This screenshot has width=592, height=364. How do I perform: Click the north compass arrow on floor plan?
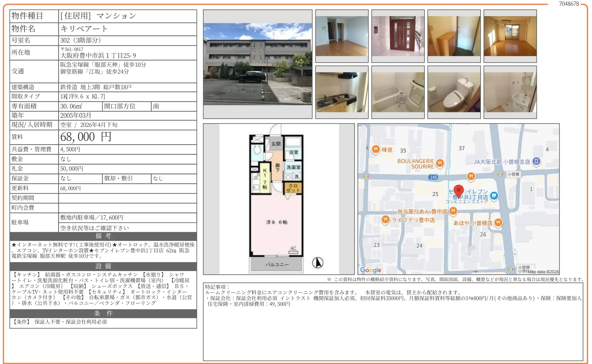click(318, 262)
